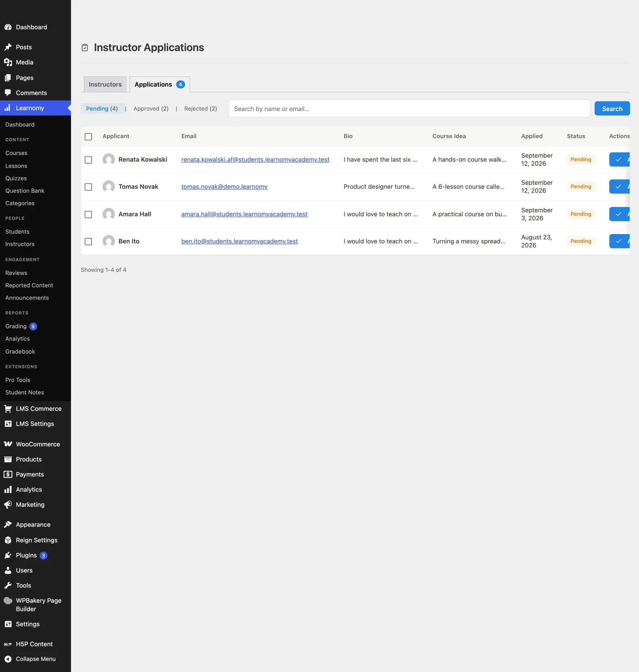
Task: Approve Tomas Novak's application
Action: tap(619, 187)
